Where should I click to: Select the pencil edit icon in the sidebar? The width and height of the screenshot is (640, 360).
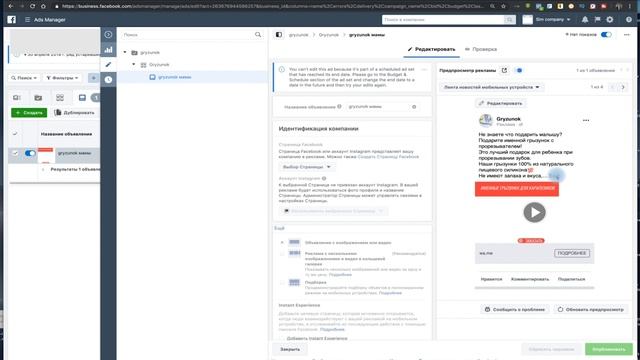pyautogui.click(x=108, y=64)
